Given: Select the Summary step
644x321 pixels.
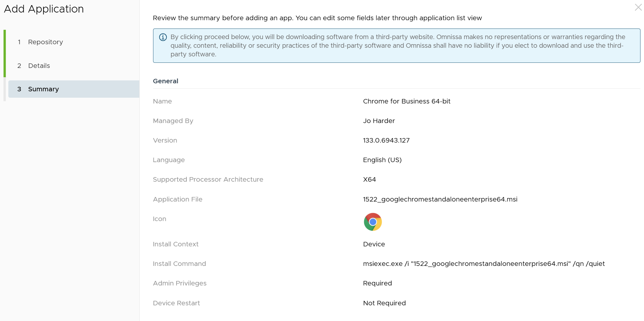Looking at the screenshot, I should 44,89.
